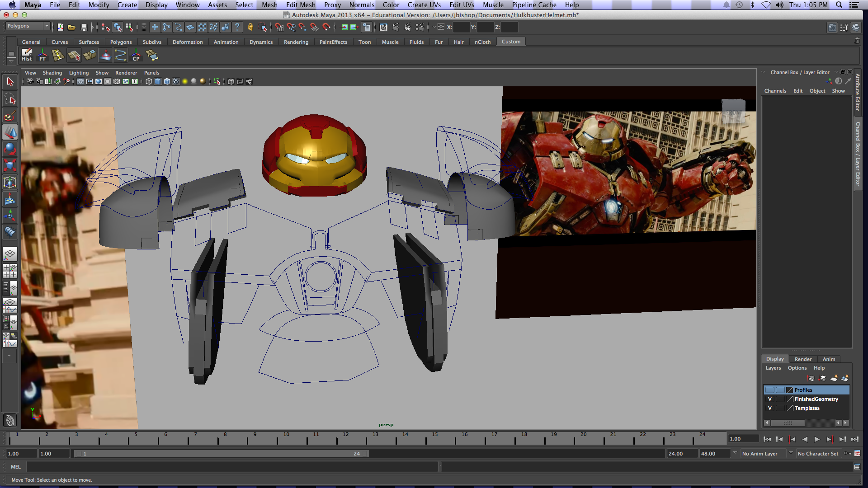This screenshot has width=868, height=488.
Task: Click the move layer down icon
Action: click(822, 378)
